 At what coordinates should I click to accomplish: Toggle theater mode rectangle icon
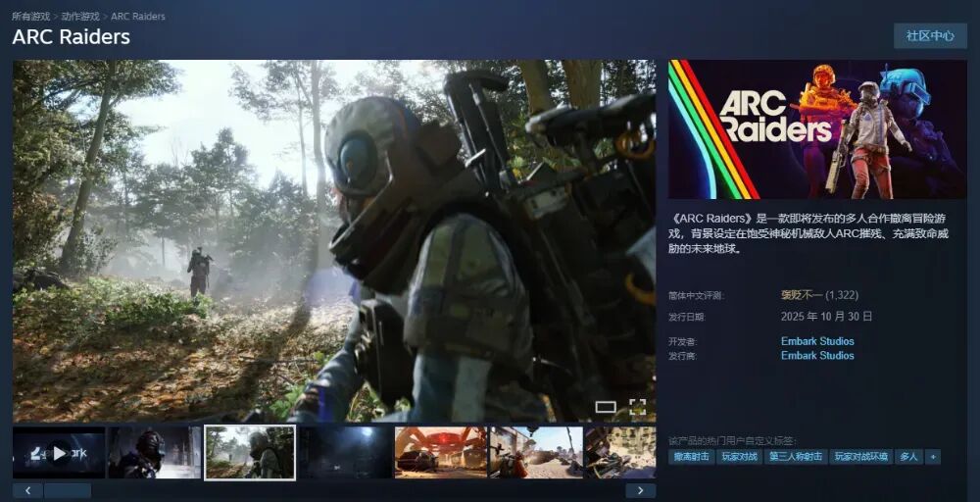pyautogui.click(x=606, y=407)
